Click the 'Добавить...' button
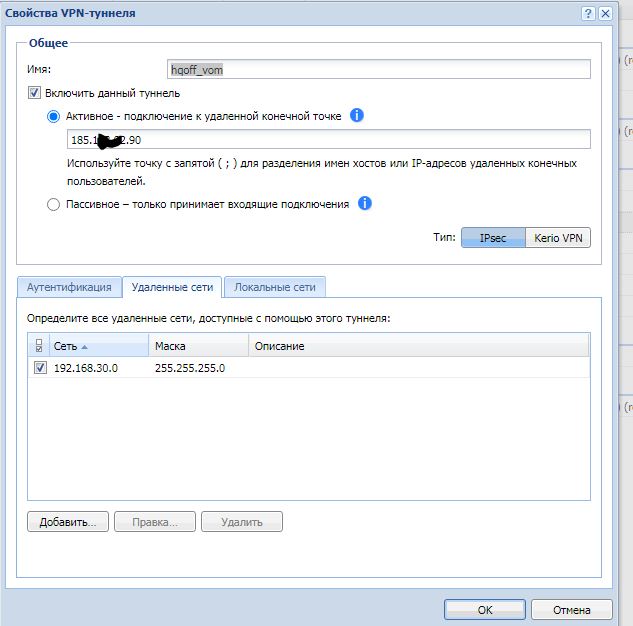The height and width of the screenshot is (626, 633). click(x=68, y=522)
